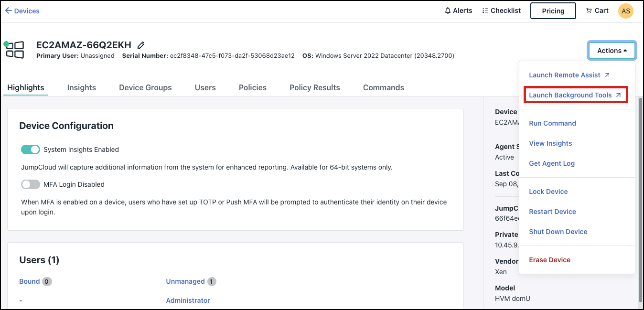Viewport: 644px width, 310px height.
Task: Open the Commands tab
Action: [x=383, y=87]
